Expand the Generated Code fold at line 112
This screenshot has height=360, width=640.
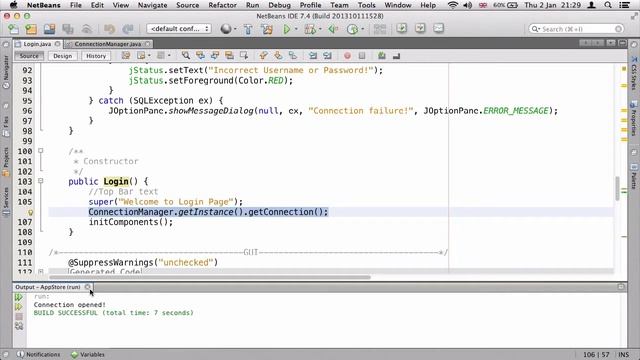[40, 271]
